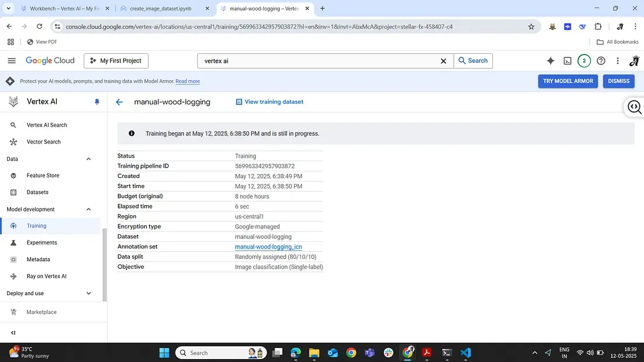Bookmark this page with the star icon
644x362 pixels.
point(531,26)
